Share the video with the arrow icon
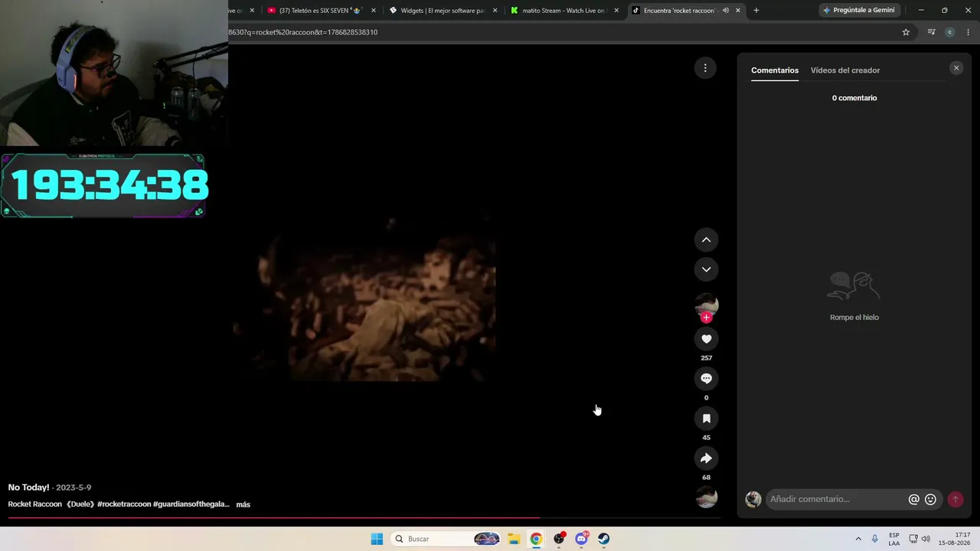Viewport: 980px width, 551px height. click(706, 458)
